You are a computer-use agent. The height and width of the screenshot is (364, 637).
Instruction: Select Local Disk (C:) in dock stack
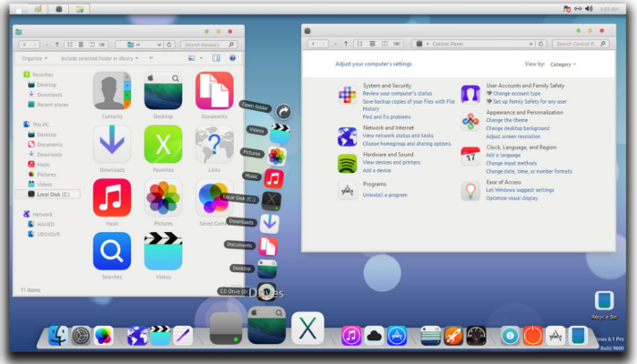click(271, 200)
